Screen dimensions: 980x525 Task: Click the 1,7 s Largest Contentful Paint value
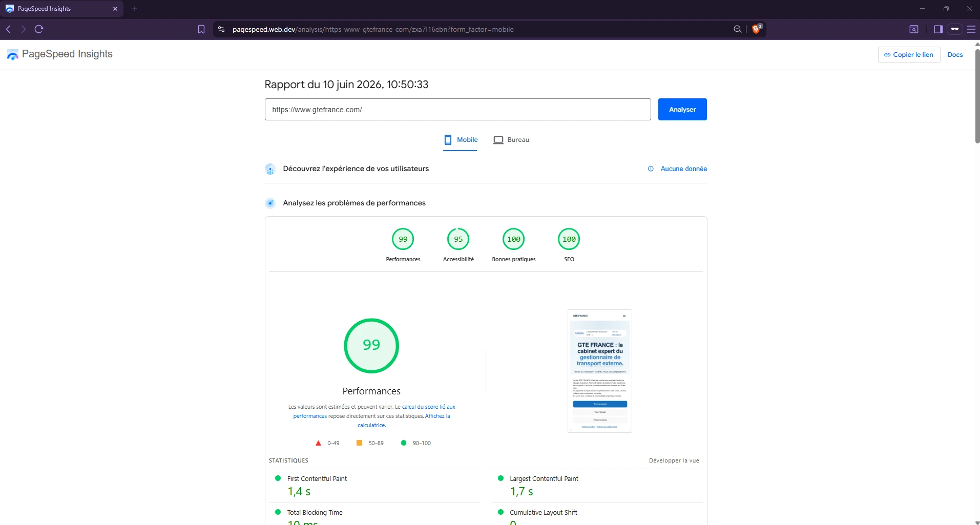click(x=522, y=492)
